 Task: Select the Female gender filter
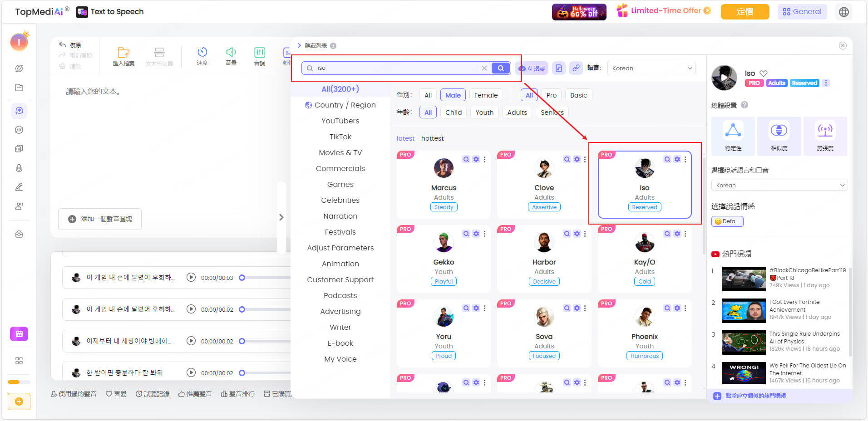click(x=486, y=95)
